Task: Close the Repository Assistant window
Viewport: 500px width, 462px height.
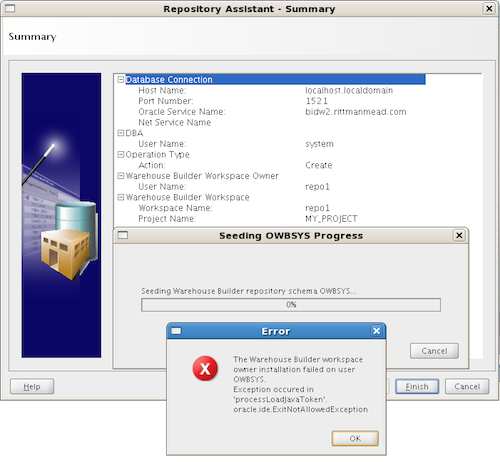Action: (x=489, y=9)
